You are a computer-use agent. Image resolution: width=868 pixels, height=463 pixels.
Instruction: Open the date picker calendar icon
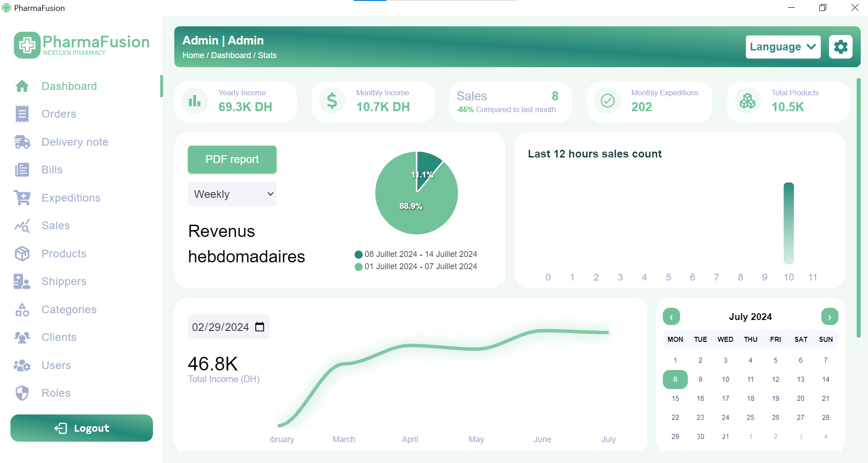tap(260, 327)
